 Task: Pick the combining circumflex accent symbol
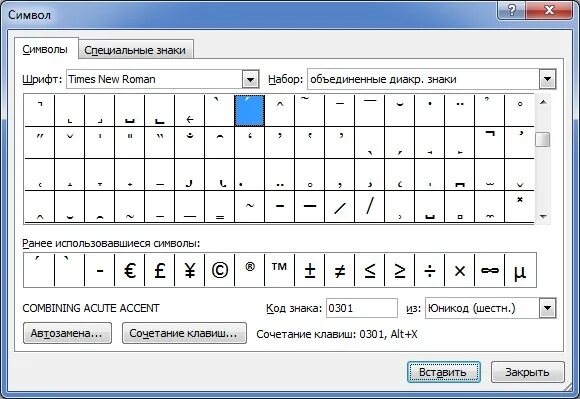point(280,111)
